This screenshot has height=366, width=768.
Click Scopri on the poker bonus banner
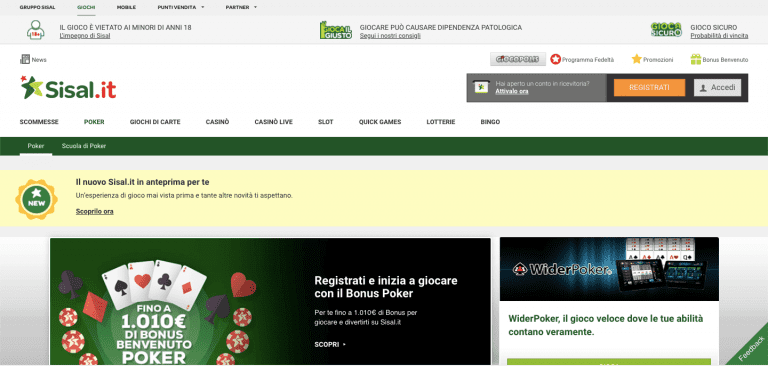click(330, 344)
